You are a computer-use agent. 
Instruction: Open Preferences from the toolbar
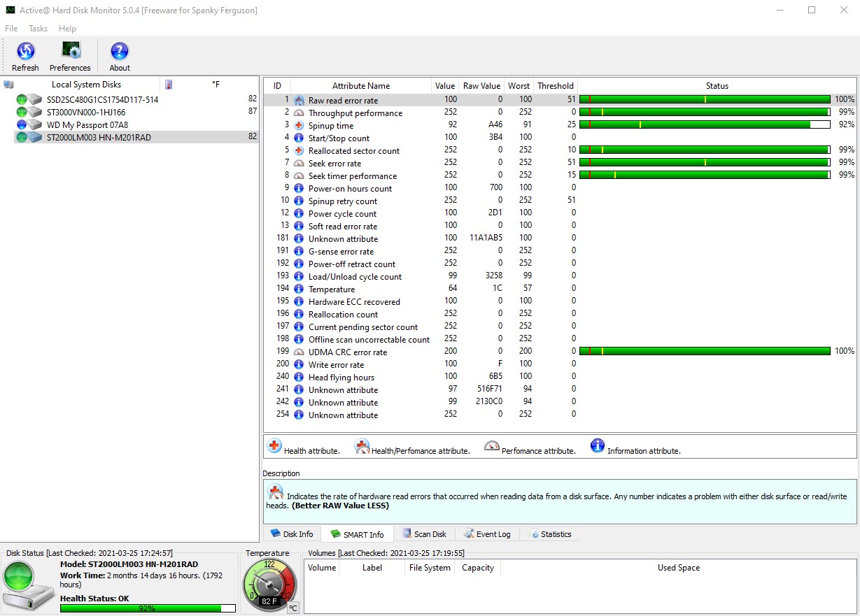pyautogui.click(x=70, y=52)
